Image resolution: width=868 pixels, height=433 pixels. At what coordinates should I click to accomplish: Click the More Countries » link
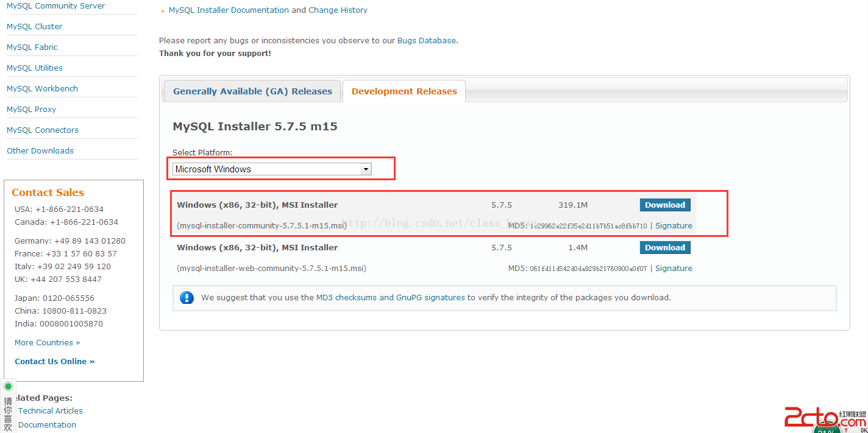pos(48,343)
